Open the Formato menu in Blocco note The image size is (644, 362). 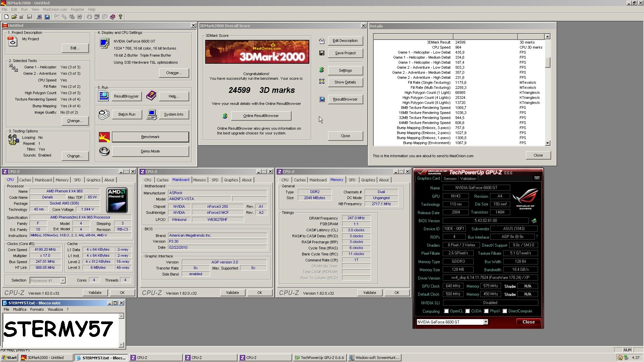point(37,309)
